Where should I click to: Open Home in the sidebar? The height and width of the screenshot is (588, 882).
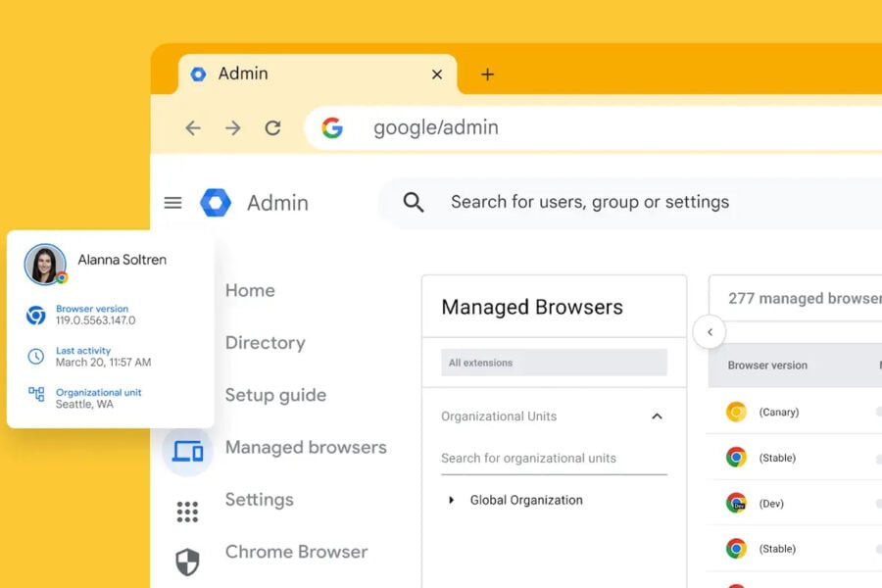(250, 290)
